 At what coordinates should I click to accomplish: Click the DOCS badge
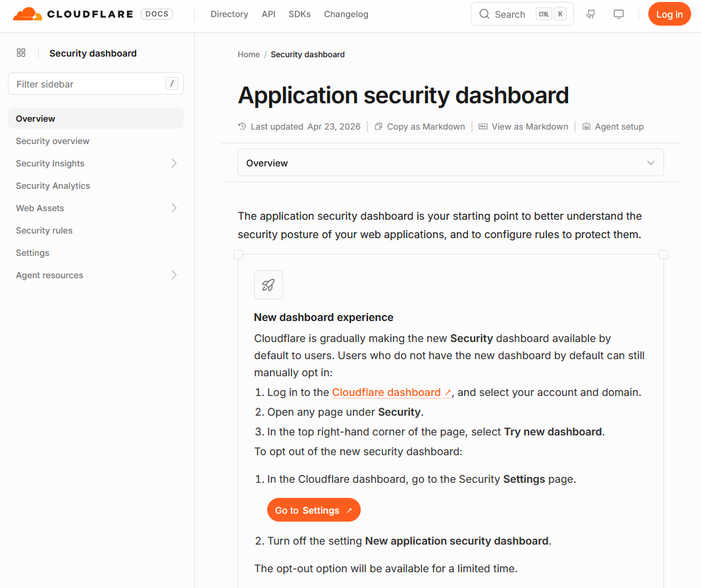click(157, 14)
